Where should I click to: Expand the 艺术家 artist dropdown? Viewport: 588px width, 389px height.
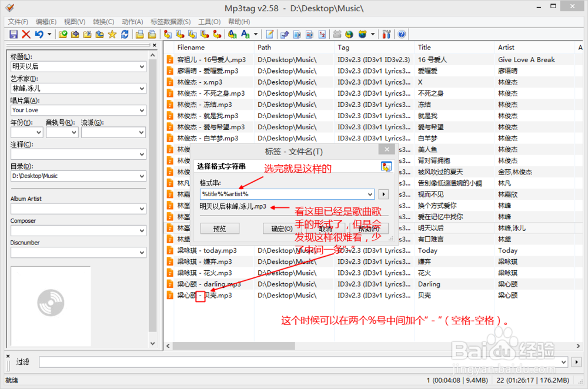click(142, 89)
